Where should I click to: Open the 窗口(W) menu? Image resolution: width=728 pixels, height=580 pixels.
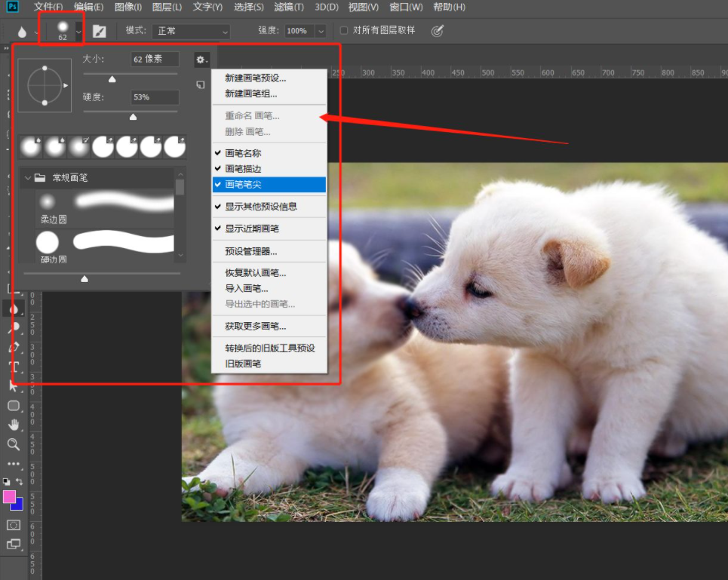coord(407,7)
